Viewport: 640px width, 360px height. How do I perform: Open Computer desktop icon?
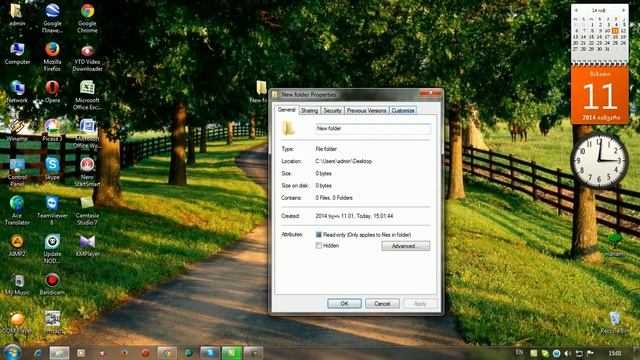(x=17, y=53)
